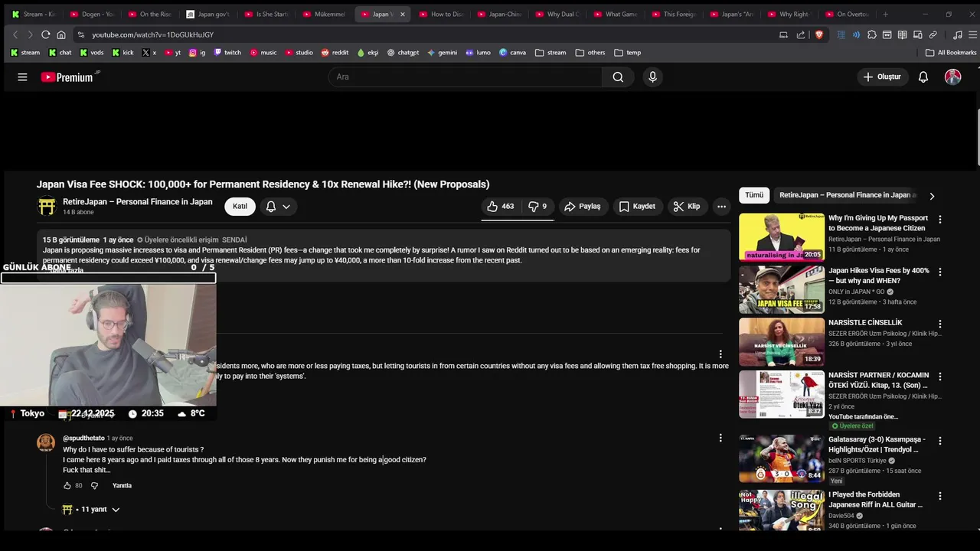Open Brave Shields lion icon
Screen dimensions: 980x551
(x=819, y=34)
